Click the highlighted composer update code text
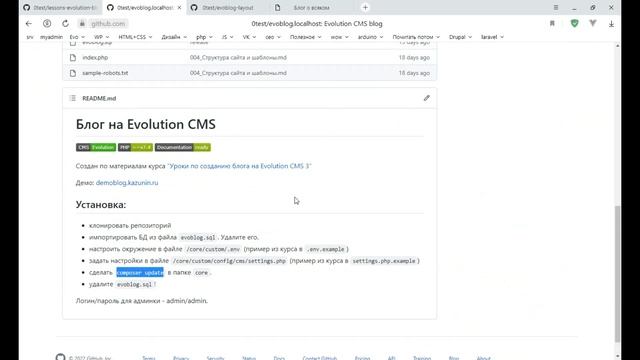 pyautogui.click(x=140, y=272)
